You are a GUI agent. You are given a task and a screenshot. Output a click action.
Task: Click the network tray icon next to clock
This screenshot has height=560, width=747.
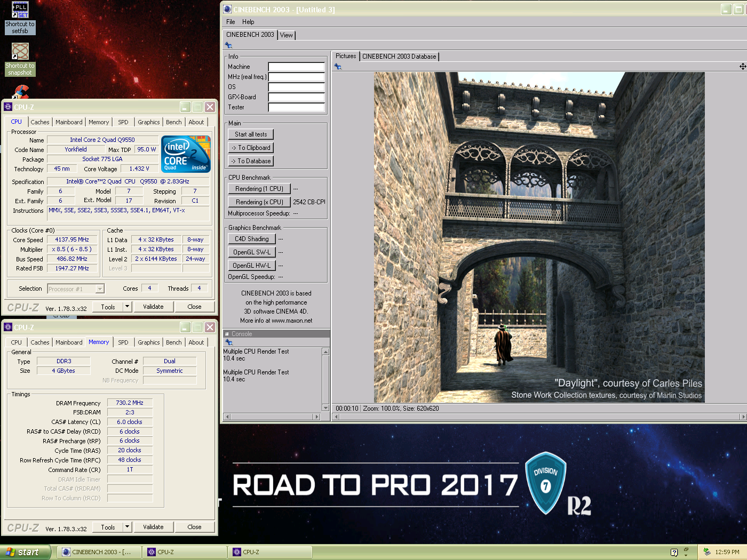tap(707, 552)
